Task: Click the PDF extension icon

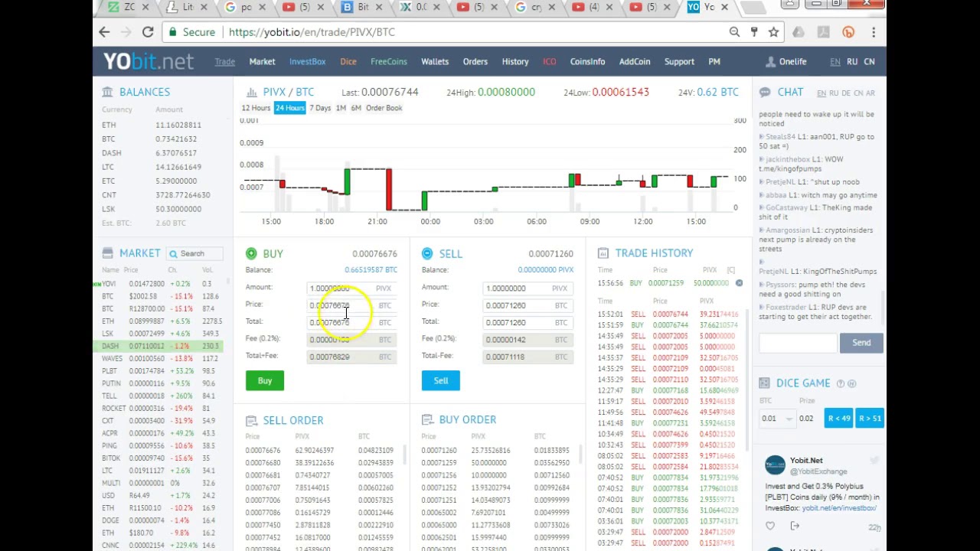Action: [x=823, y=32]
